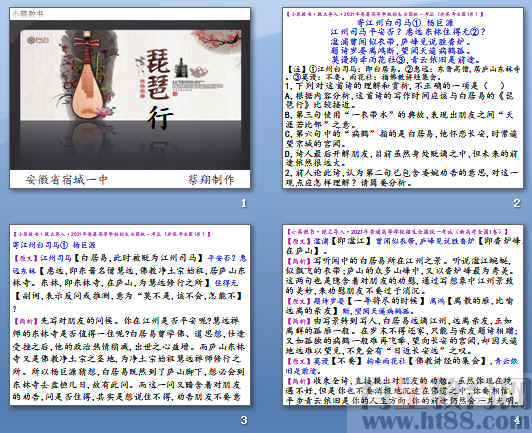Click the www.ht88.com watermark link
532x433 pixels.
(443, 421)
